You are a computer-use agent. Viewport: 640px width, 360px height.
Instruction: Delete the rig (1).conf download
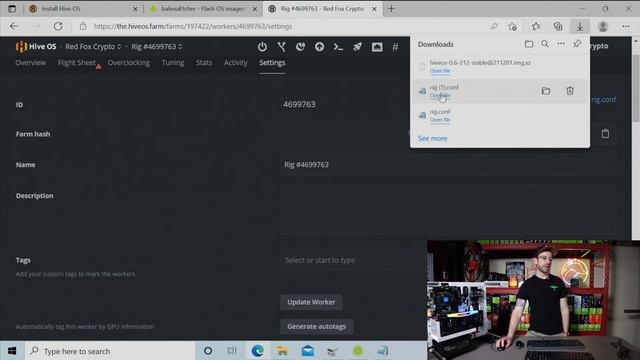(570, 91)
